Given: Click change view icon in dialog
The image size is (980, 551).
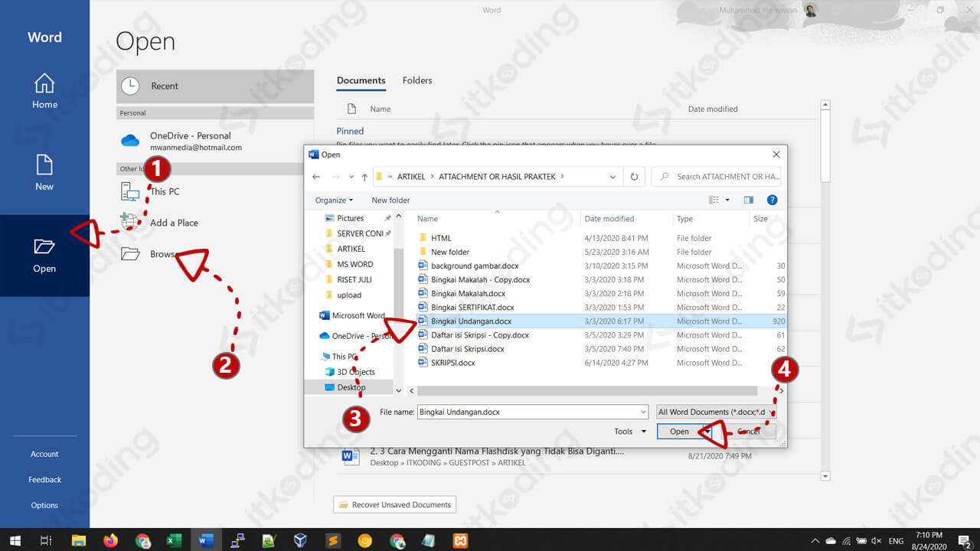Looking at the screenshot, I should (714, 200).
